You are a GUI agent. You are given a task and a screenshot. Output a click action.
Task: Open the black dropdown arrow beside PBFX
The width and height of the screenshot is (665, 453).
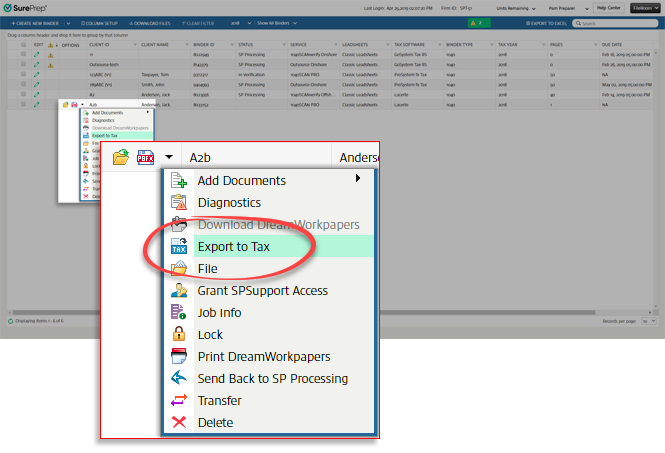[169, 157]
